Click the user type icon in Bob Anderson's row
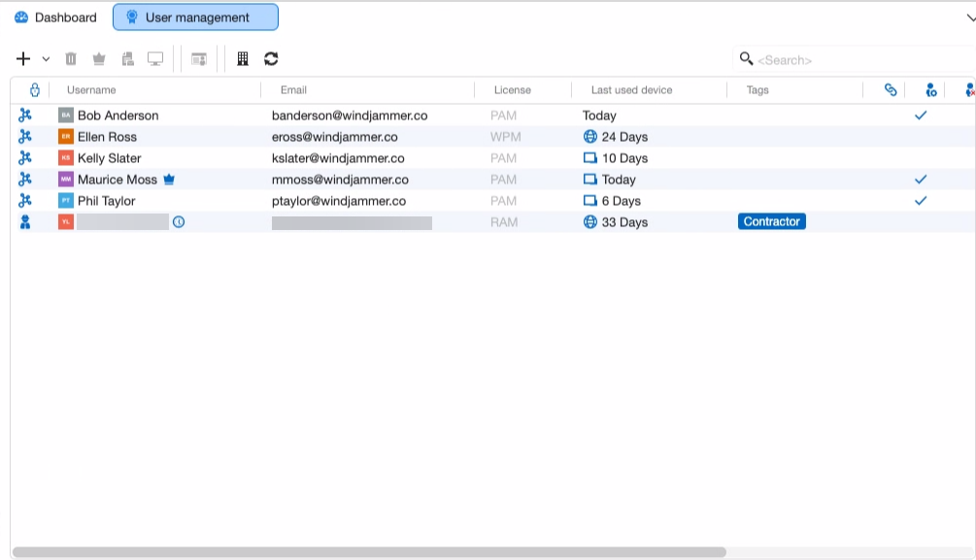This screenshot has height=560, width=976. 25,115
